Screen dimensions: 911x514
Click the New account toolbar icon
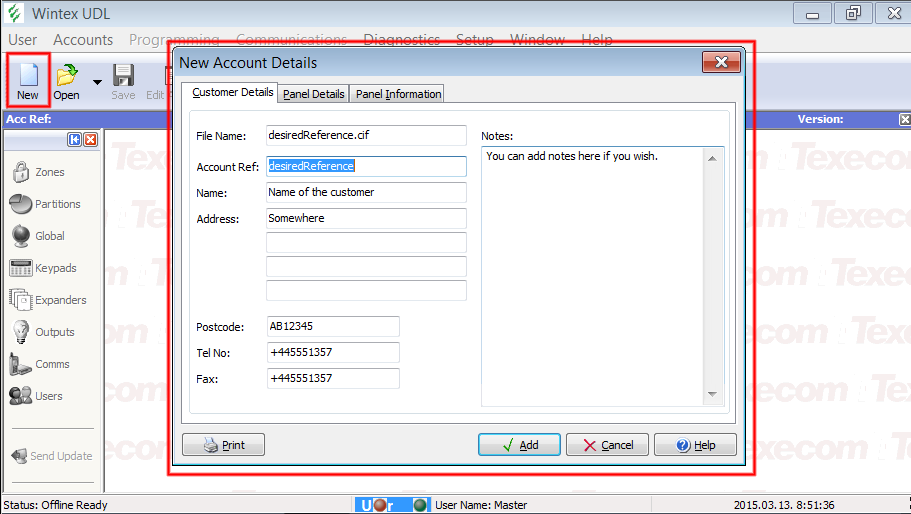pos(27,75)
